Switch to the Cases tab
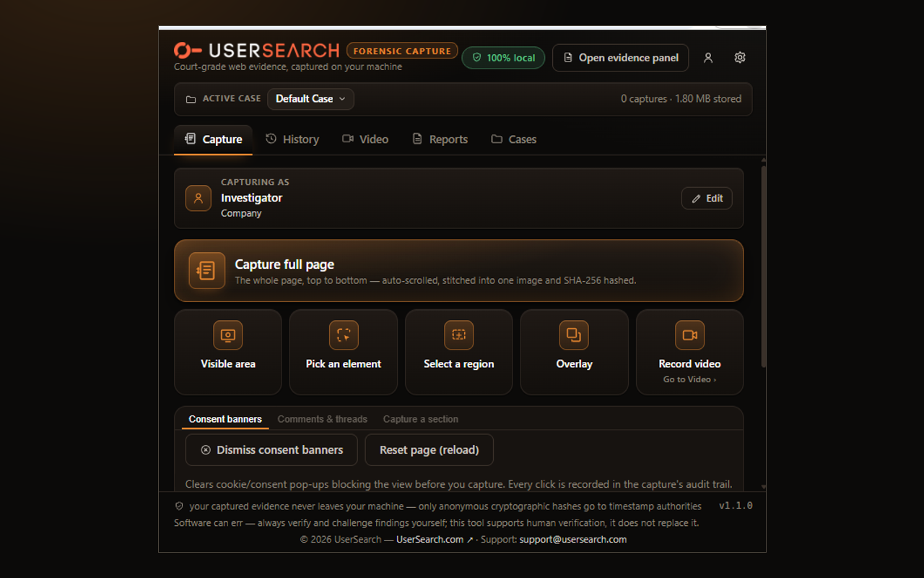The image size is (924, 578). (x=514, y=139)
